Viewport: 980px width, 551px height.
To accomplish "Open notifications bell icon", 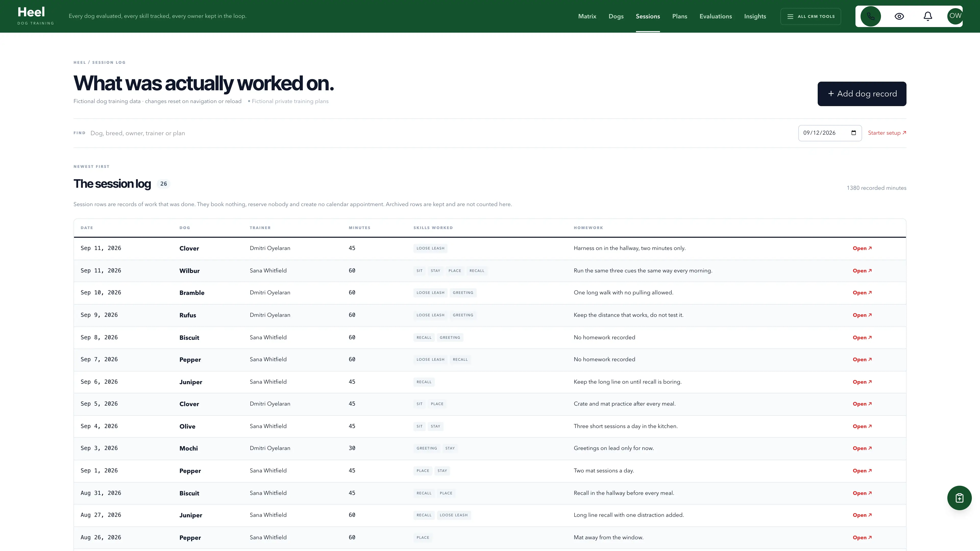I will coord(928,16).
